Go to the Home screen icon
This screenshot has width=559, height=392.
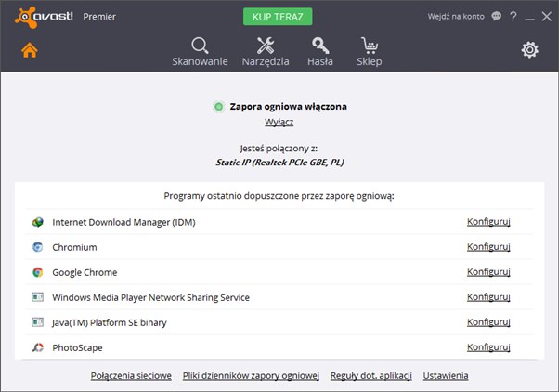coord(30,50)
